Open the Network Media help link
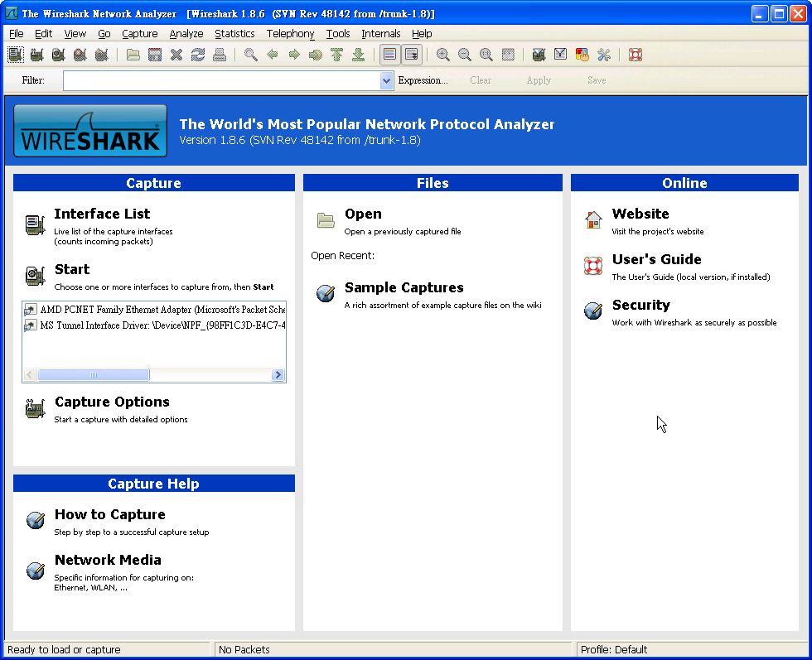Viewport: 812px width, 660px height. pos(108,560)
